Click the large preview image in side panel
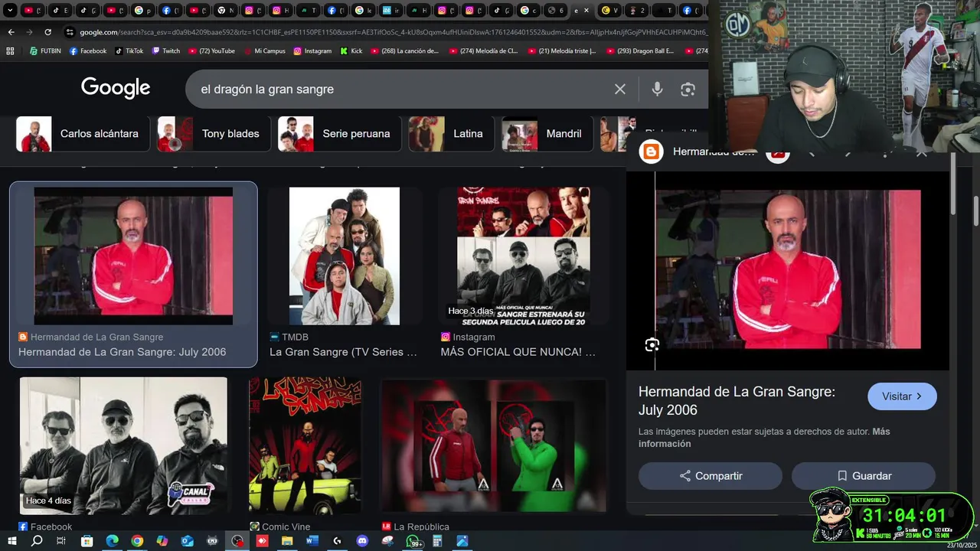The height and width of the screenshot is (551, 980). click(788, 269)
